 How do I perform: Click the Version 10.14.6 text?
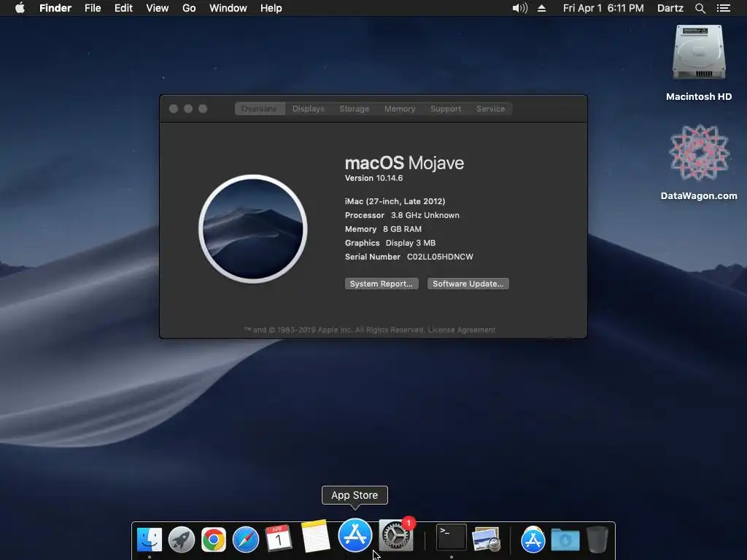coord(374,178)
